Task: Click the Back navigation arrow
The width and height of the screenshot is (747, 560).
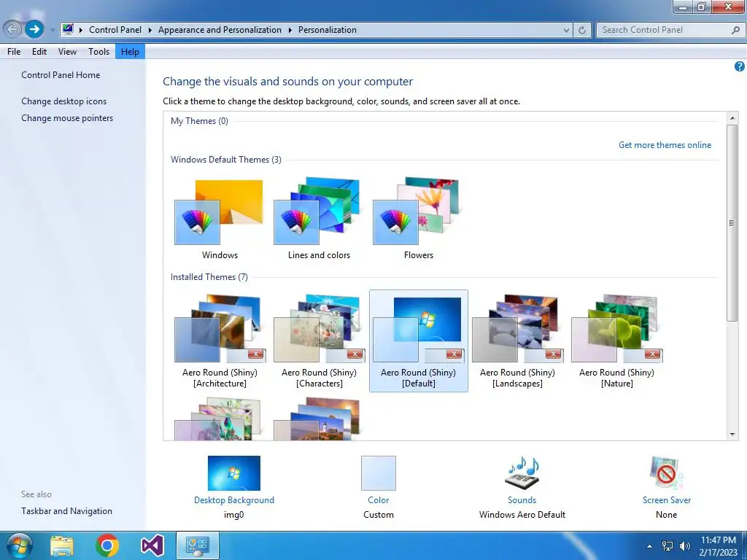Action: pyautogui.click(x=13, y=29)
